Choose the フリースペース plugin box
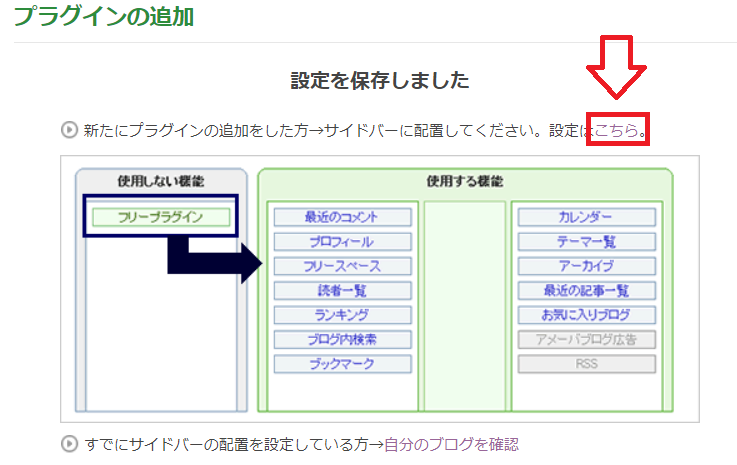The height and width of the screenshot is (465, 737). pyautogui.click(x=342, y=266)
